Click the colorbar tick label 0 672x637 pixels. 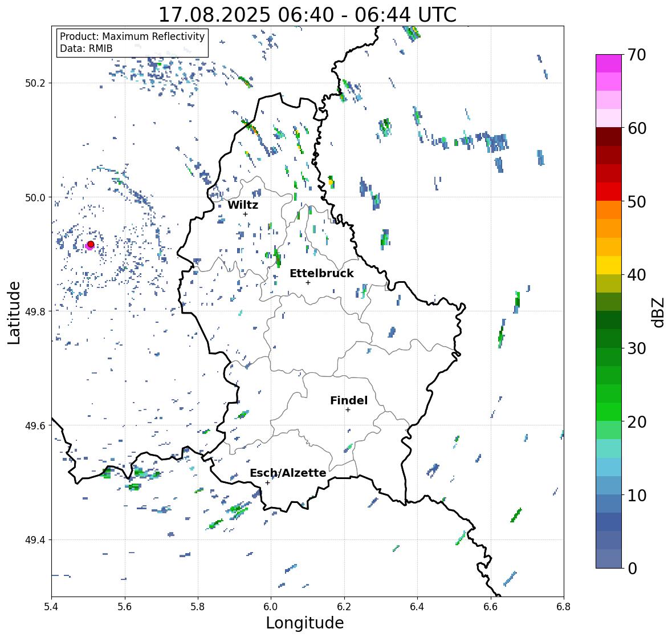[632, 569]
